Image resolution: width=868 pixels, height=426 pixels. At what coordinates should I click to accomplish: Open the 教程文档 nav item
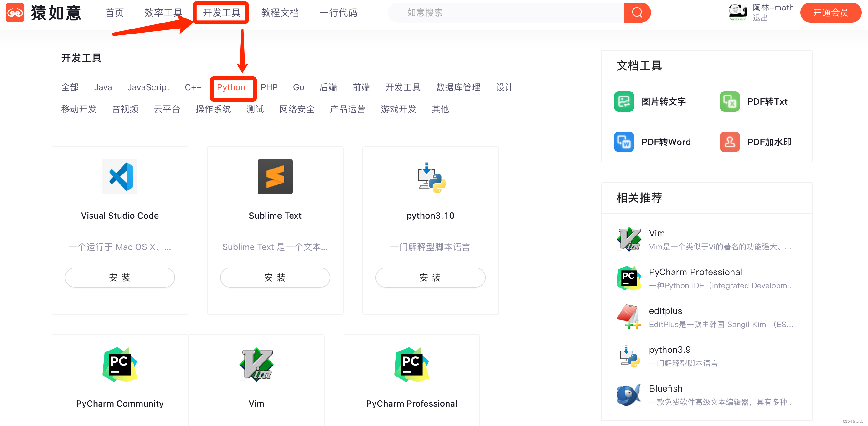click(280, 13)
